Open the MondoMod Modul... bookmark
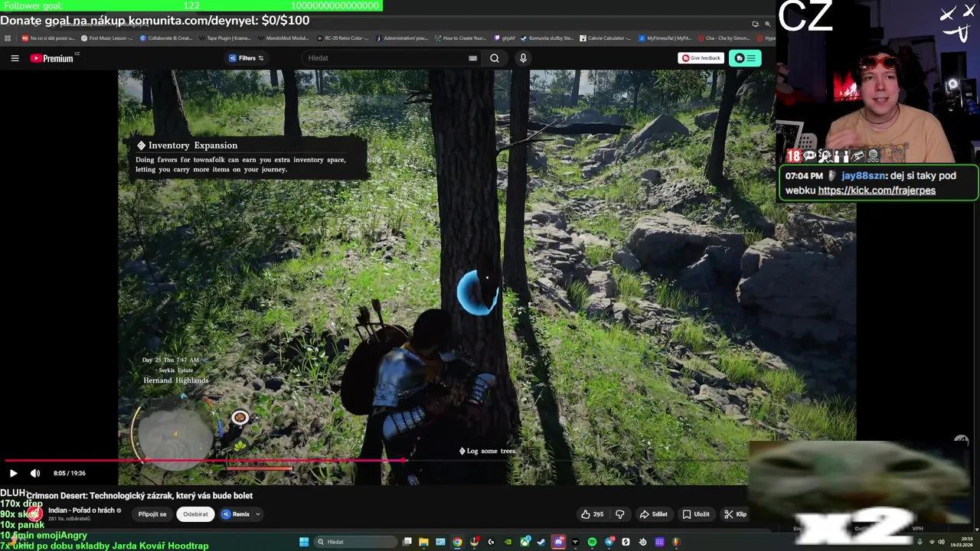This screenshot has width=980, height=551. [283, 38]
